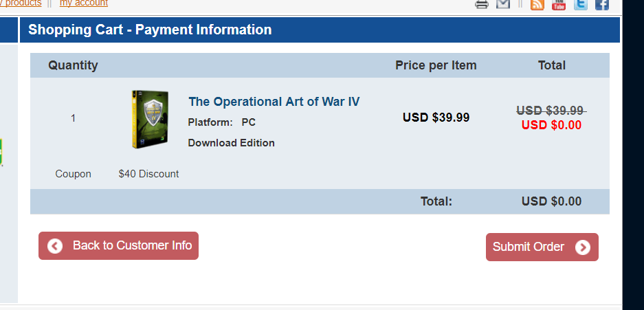This screenshot has width=644, height=310.
Task: Open the YouTube icon link
Action: click(559, 4)
